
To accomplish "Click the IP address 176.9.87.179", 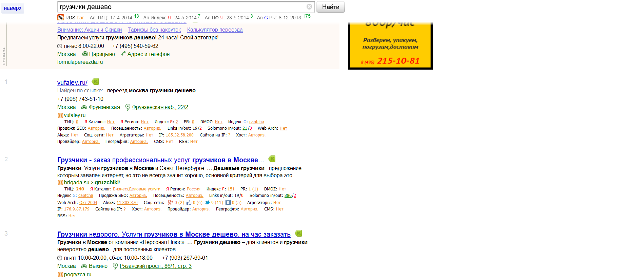I will click(77, 209).
